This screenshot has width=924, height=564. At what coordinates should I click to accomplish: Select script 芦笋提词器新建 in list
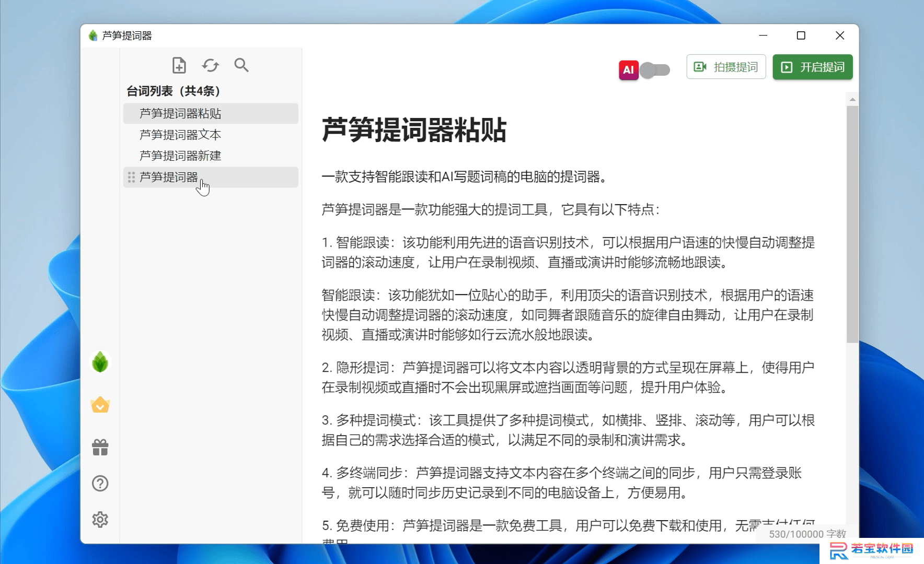click(x=211, y=156)
